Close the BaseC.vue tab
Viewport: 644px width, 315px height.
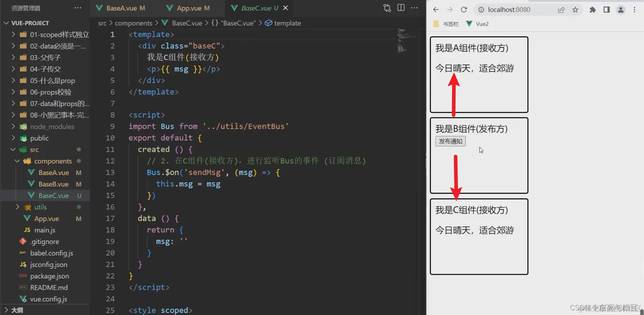(x=285, y=8)
